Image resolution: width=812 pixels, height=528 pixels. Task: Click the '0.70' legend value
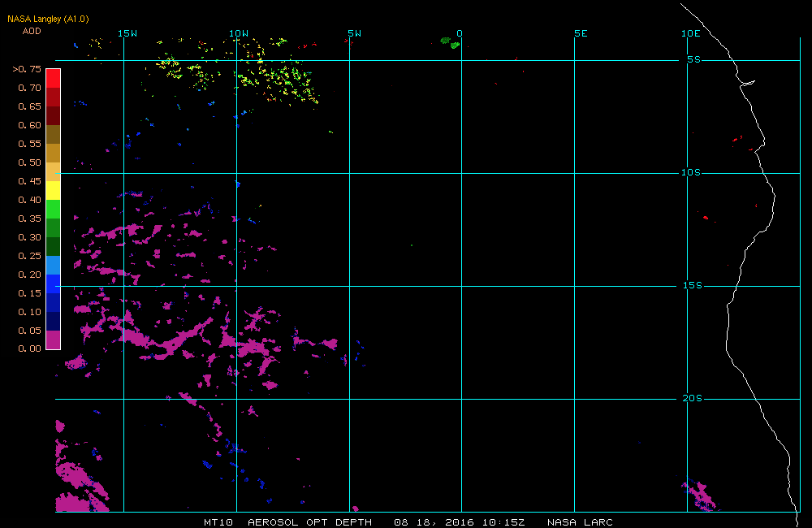click(29, 88)
